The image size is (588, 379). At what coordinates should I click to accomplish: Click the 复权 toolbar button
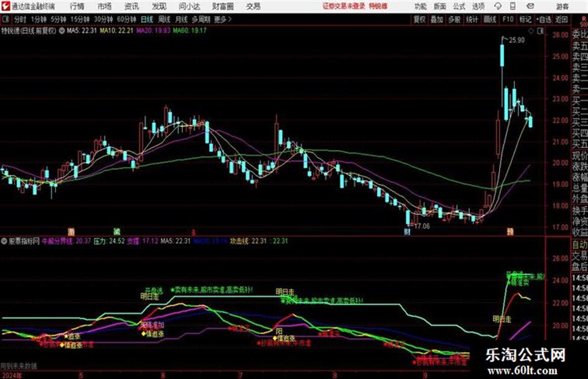point(419,19)
